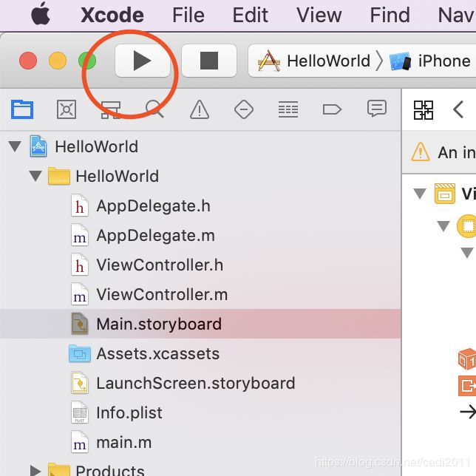This screenshot has height=476, width=476.
Task: Click the related items grid icon in editor
Action: coord(424,110)
